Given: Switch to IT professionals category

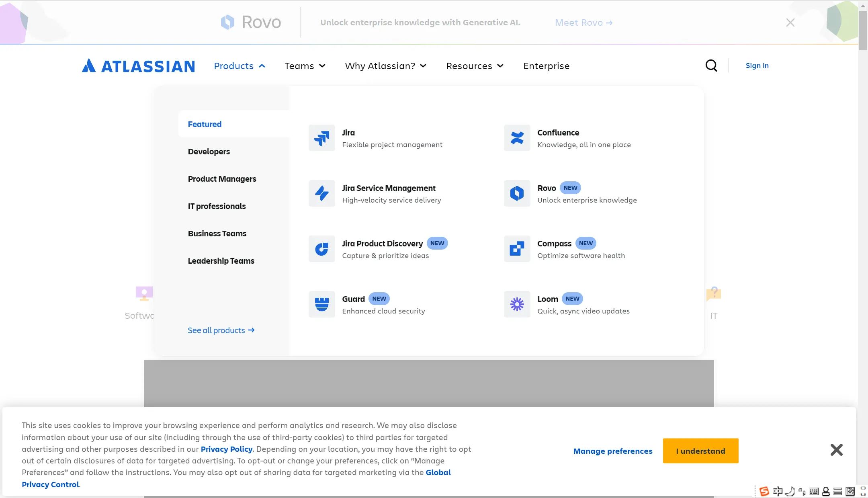Looking at the screenshot, I should tap(217, 206).
